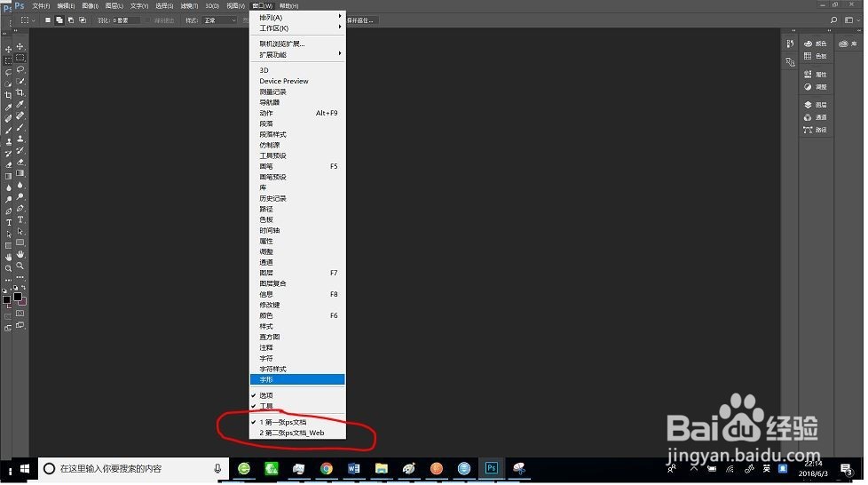The height and width of the screenshot is (485, 868).
Task: Choose 画笔 F5 menu entry
Action: tap(297, 166)
